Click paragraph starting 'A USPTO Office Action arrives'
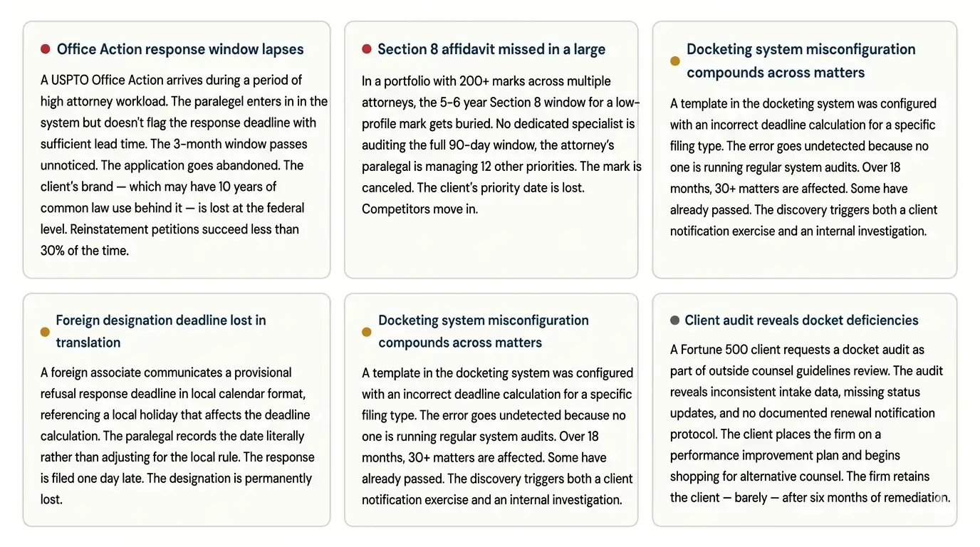The height and width of the screenshot is (547, 980). (184, 165)
